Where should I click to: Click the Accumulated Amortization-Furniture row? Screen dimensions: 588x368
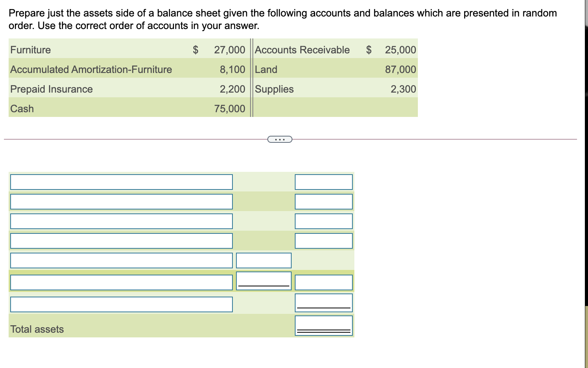click(91, 69)
